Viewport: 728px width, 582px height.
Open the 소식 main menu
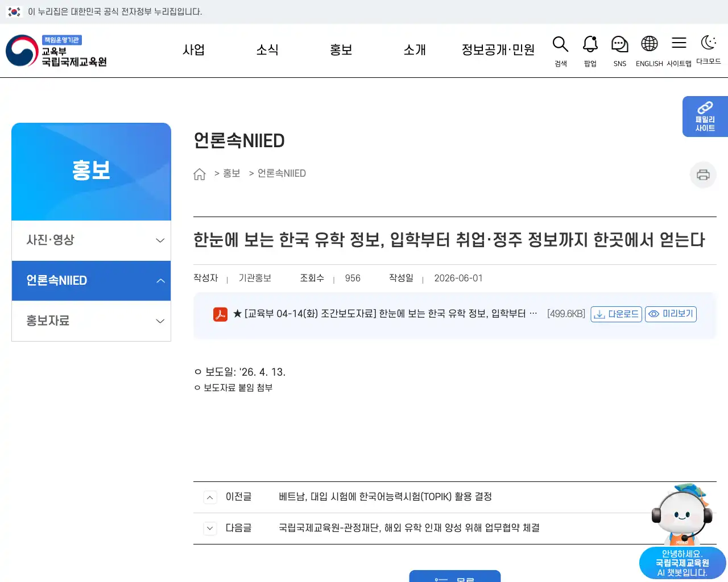point(267,50)
